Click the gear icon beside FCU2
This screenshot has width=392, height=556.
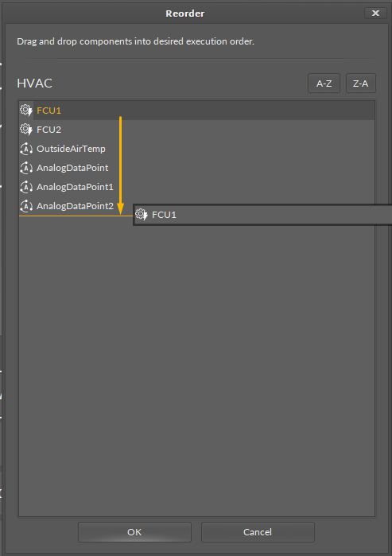(26, 130)
